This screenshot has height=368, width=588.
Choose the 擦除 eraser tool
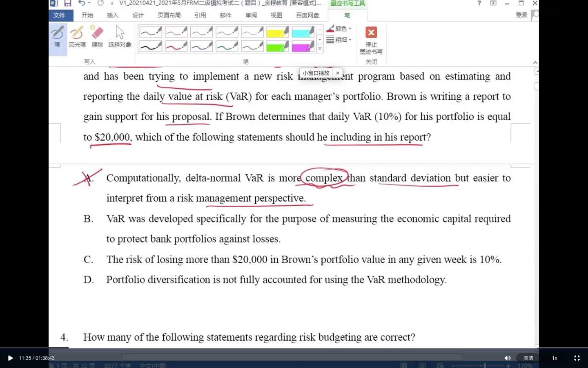coord(97,37)
